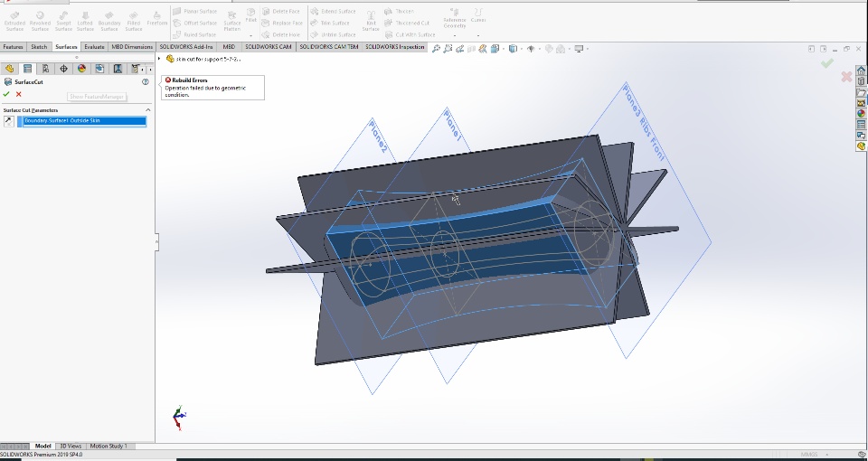This screenshot has width=868, height=461.
Task: Cancel SurfaceCut with the red X
Action: (x=19, y=94)
